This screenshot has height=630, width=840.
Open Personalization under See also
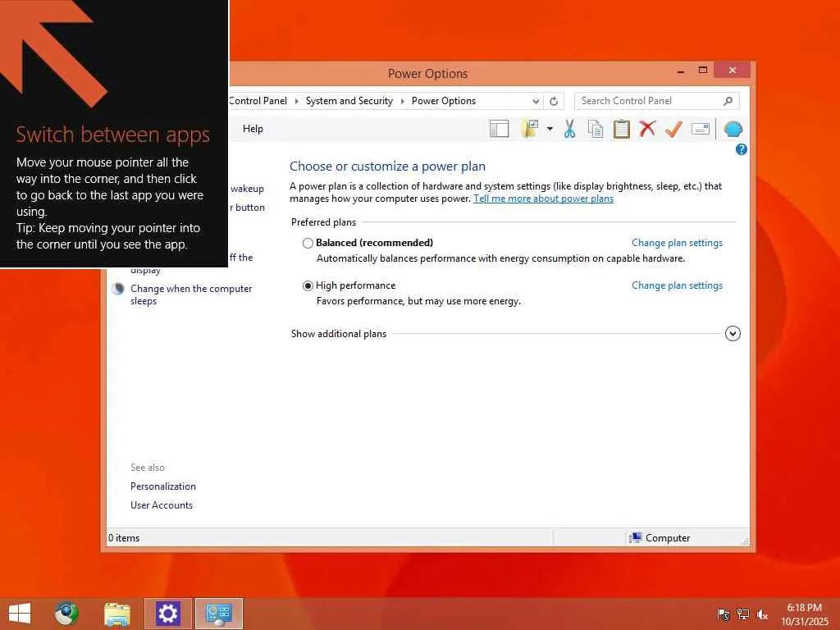pos(163,486)
